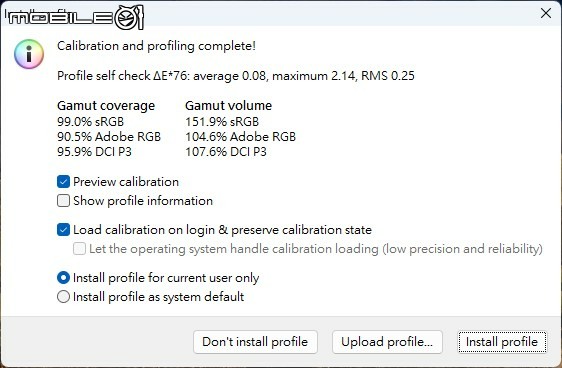Click the Profile self check ΔE*76 line

point(236,76)
